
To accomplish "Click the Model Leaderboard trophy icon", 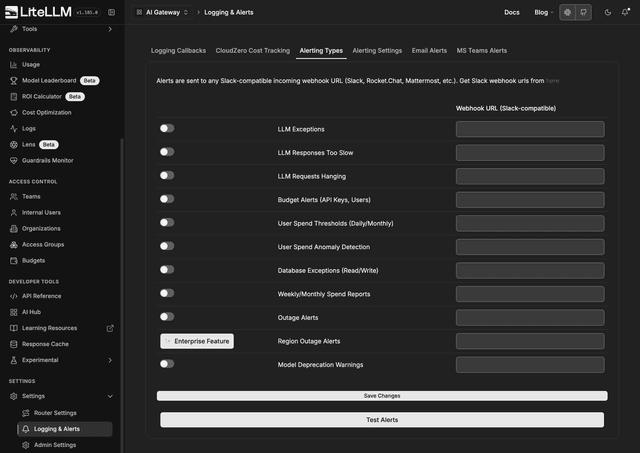I will pyautogui.click(x=13, y=80).
